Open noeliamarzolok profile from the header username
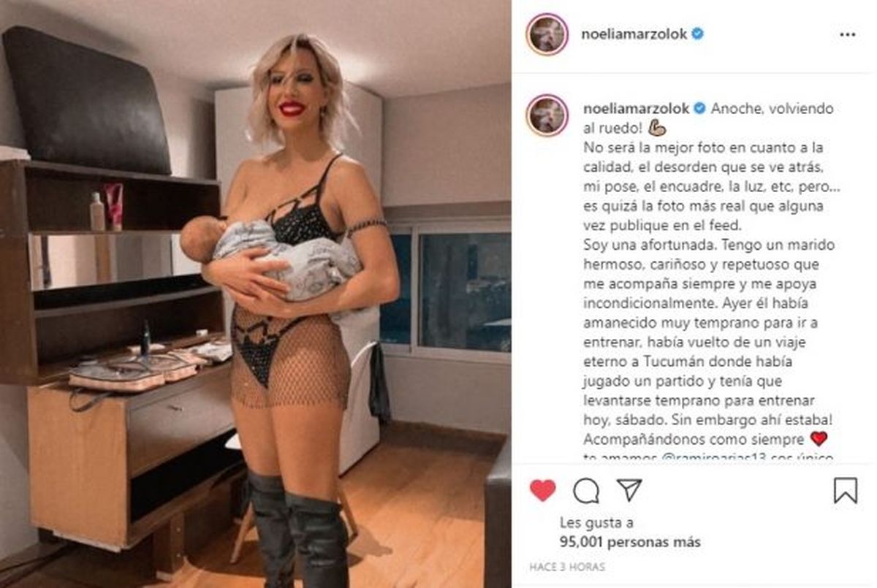Image resolution: width=877 pixels, height=588 pixels. [635, 34]
